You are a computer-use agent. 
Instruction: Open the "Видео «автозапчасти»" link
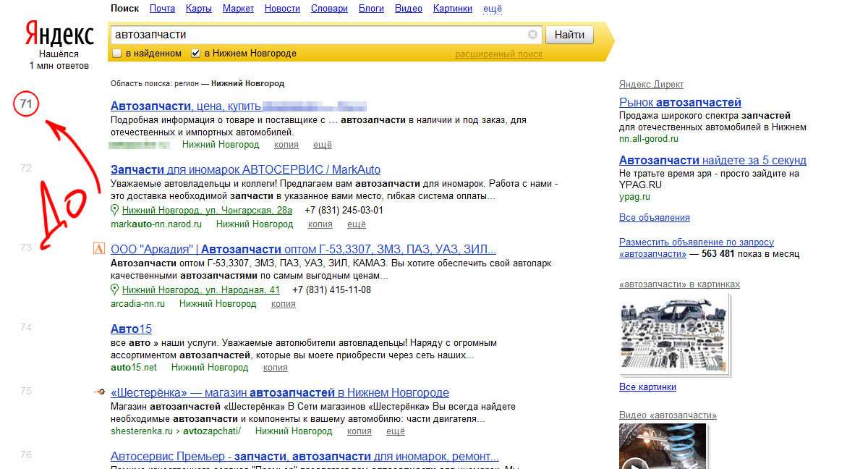tap(668, 415)
